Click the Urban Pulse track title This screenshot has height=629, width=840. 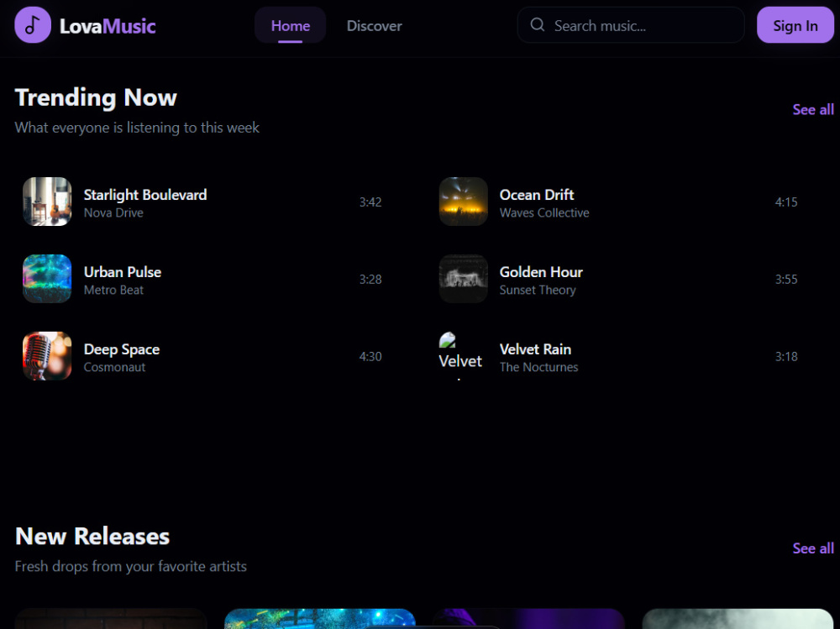(x=122, y=271)
